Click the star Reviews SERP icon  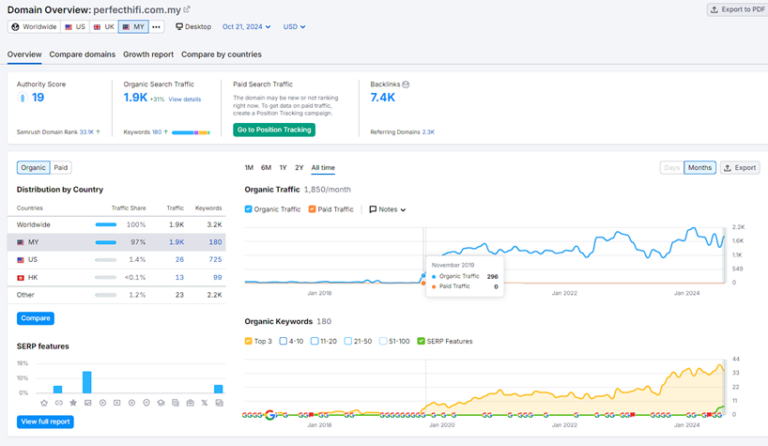(x=73, y=403)
